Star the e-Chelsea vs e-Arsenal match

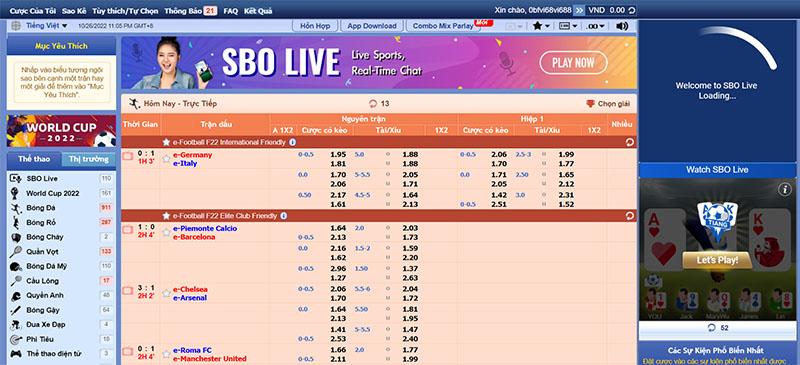(166, 294)
